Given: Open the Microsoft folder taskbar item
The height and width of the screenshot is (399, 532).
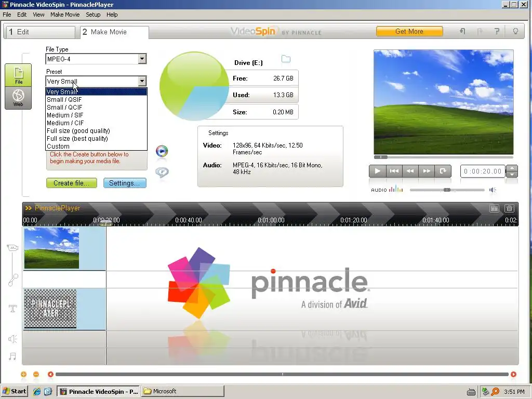Looking at the screenshot, I should [182, 391].
